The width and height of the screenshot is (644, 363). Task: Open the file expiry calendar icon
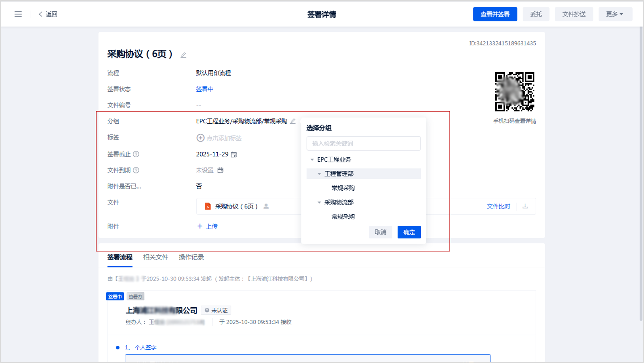pyautogui.click(x=220, y=170)
